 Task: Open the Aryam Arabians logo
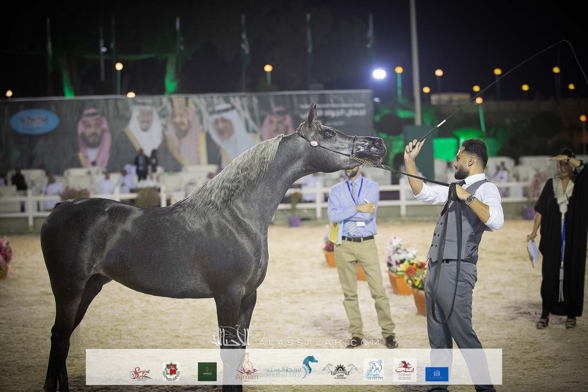[373, 370]
